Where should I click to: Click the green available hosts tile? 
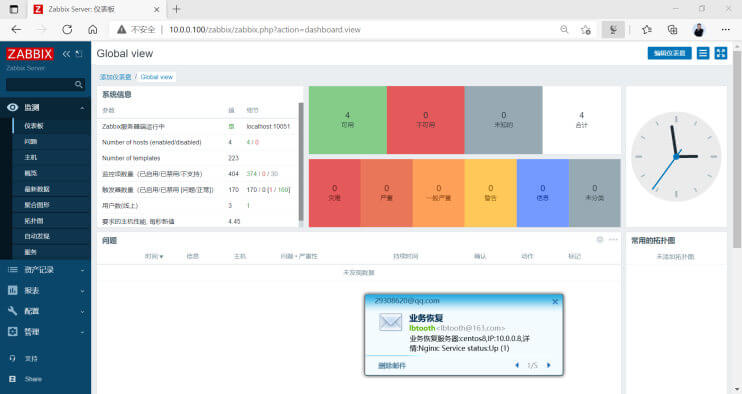pos(348,120)
